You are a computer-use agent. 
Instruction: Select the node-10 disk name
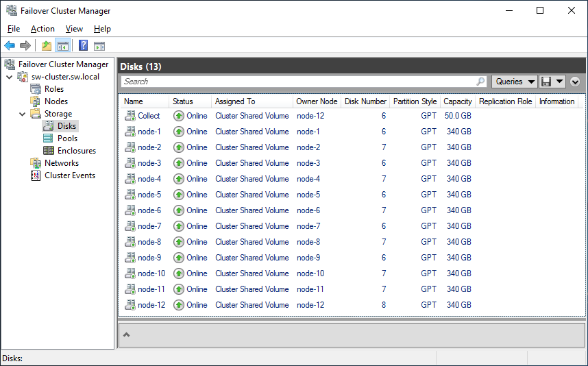(x=151, y=273)
